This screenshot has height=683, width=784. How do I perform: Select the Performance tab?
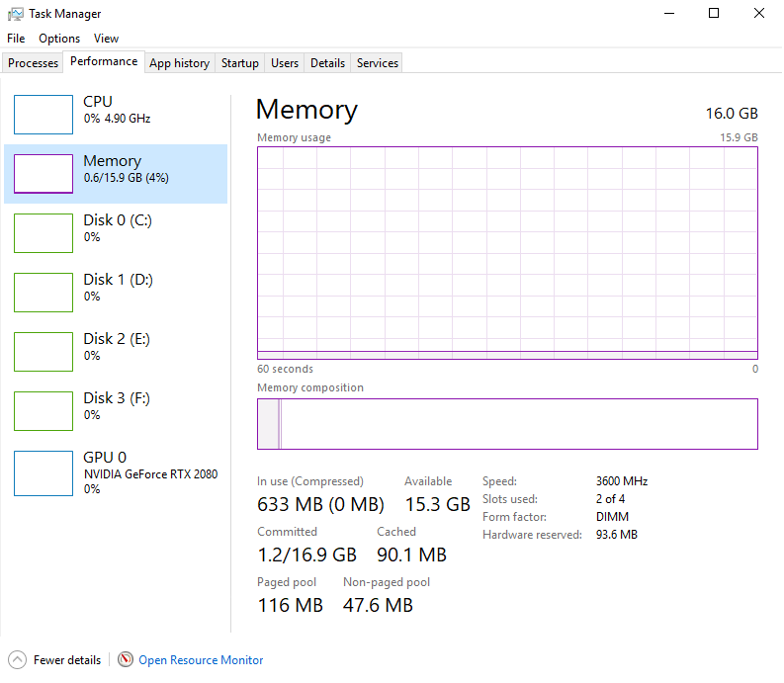pos(104,61)
